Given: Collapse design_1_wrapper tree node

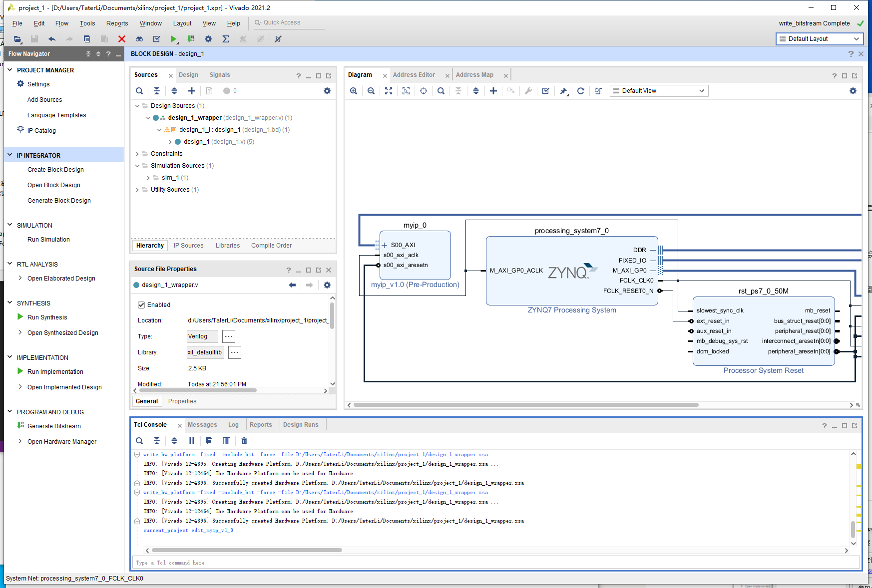Looking at the screenshot, I should [x=148, y=118].
